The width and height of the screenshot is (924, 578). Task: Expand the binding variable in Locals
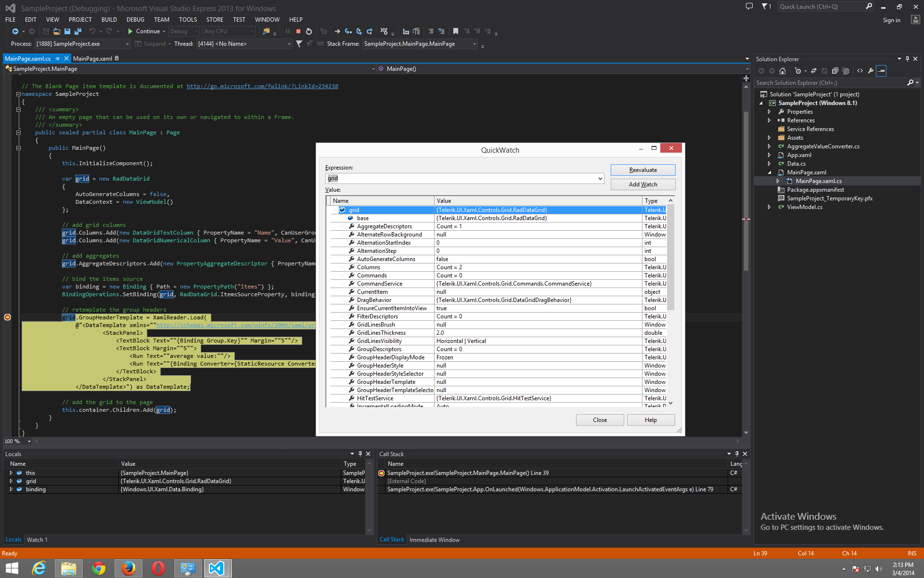[x=11, y=489]
